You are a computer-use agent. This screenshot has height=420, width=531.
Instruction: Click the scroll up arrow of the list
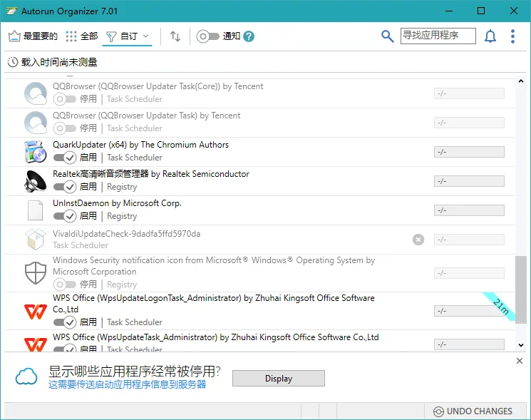[521, 81]
